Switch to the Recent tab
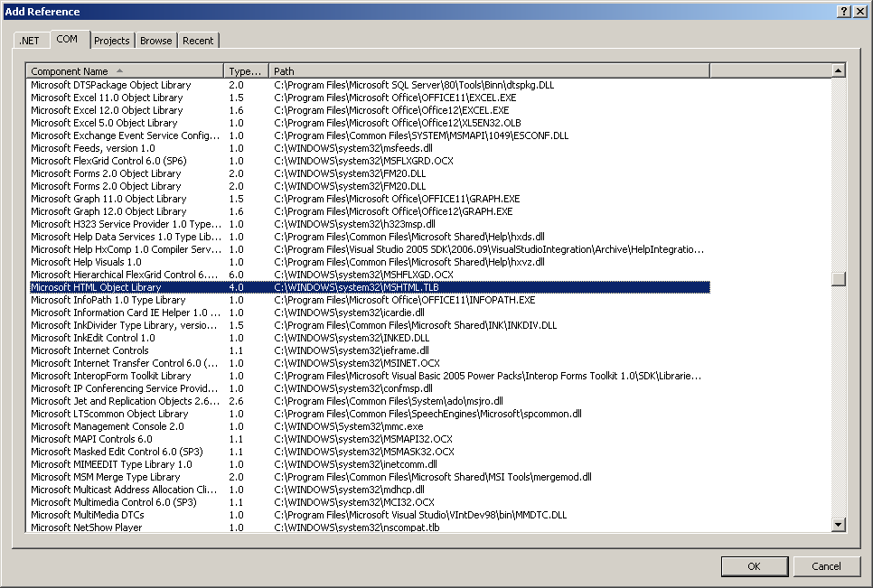Viewport: 873px width, 588px height. 198,41
